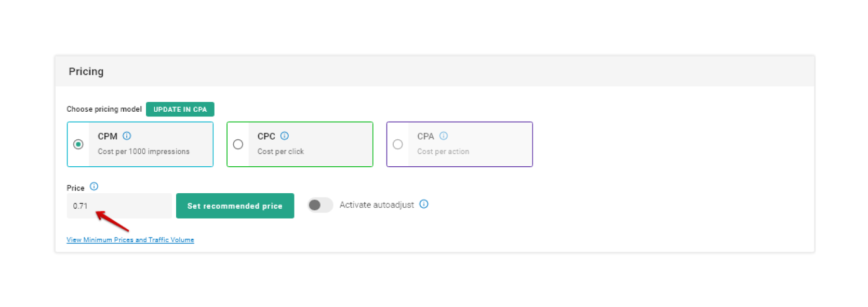Click the info icon next to Activate autoadjust
The image size is (868, 307).
coord(424,204)
